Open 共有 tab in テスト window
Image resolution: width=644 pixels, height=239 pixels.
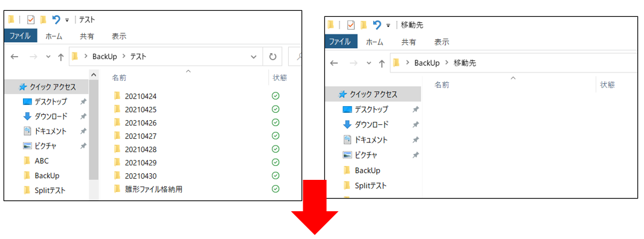[x=86, y=36]
